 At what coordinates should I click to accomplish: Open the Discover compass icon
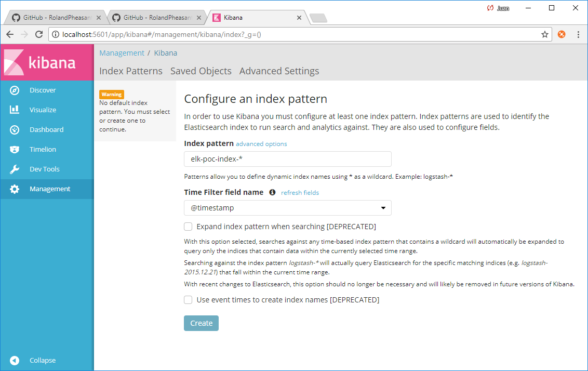click(x=14, y=90)
